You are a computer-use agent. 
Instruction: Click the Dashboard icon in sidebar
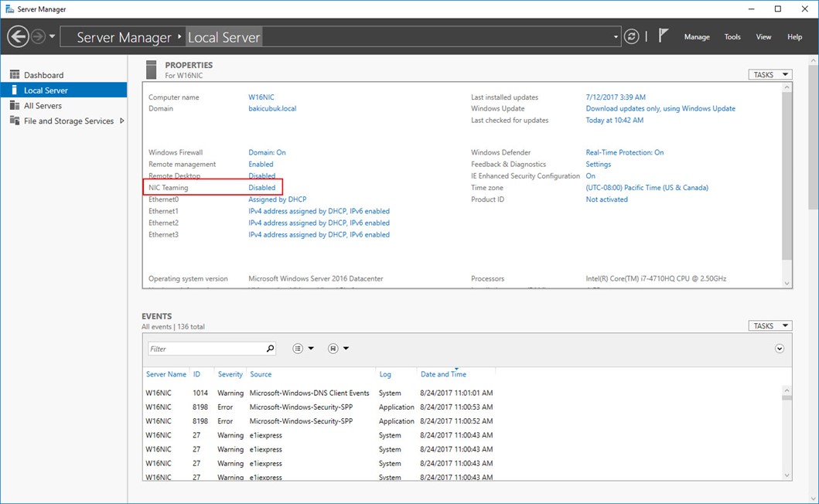(x=15, y=75)
